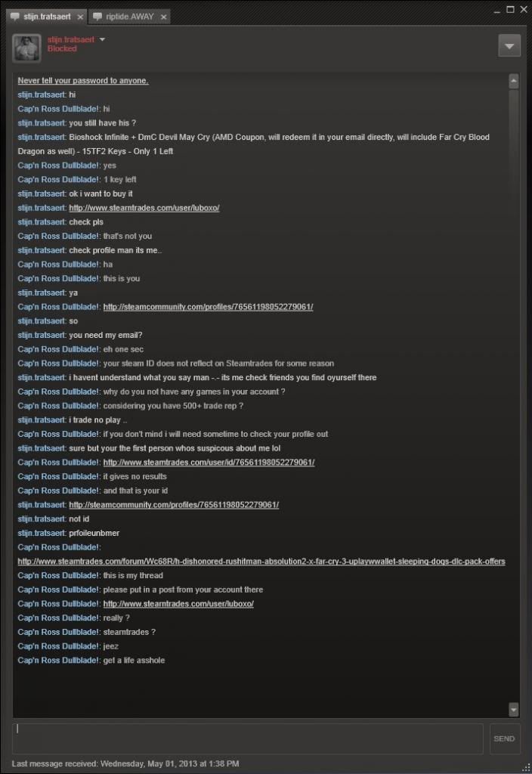Image resolution: width=532 pixels, height=774 pixels.
Task: Select the stijn.tratsaert chat tab
Action: pos(47,17)
